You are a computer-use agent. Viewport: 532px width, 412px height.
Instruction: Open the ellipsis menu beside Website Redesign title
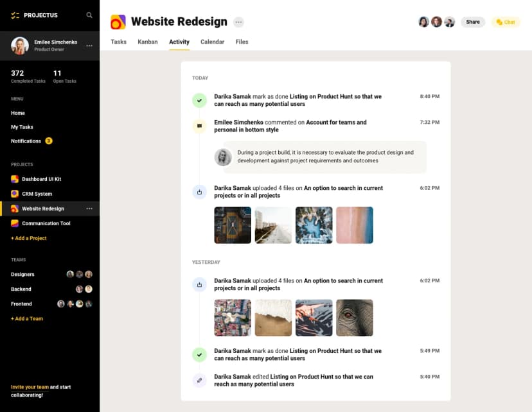pos(238,22)
